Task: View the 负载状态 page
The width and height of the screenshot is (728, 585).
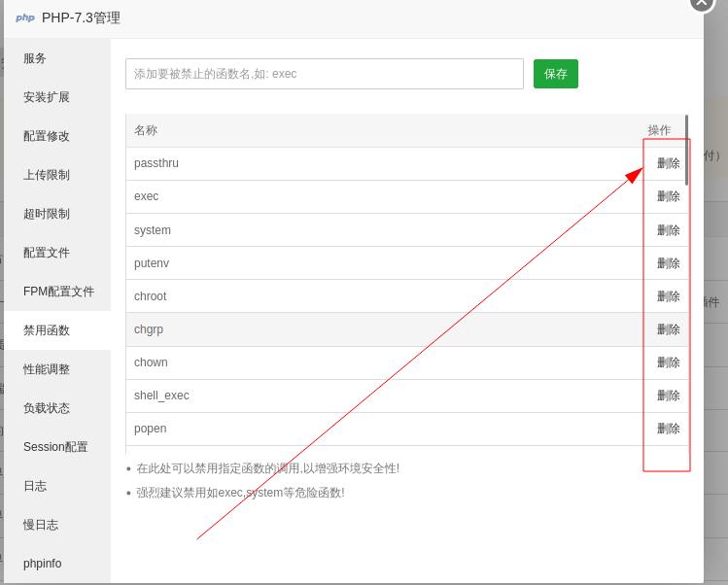Action: 47,408
